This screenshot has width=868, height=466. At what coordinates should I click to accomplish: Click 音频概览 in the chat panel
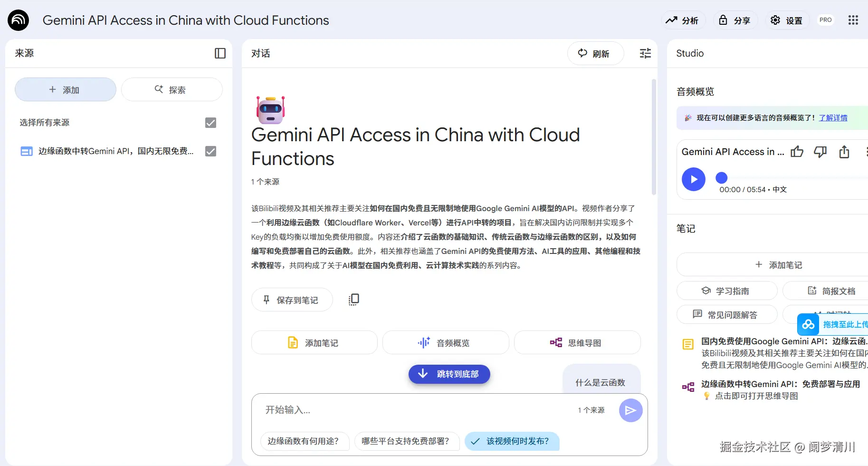click(x=446, y=343)
